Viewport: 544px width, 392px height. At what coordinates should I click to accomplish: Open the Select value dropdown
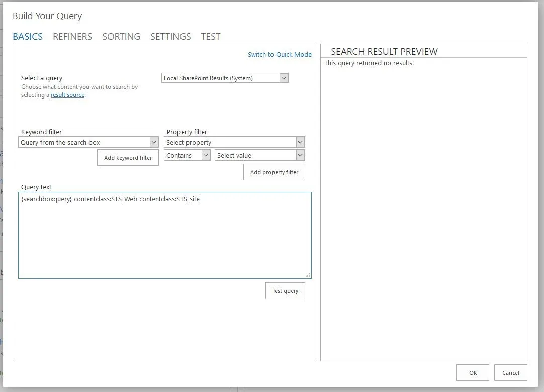click(x=259, y=156)
